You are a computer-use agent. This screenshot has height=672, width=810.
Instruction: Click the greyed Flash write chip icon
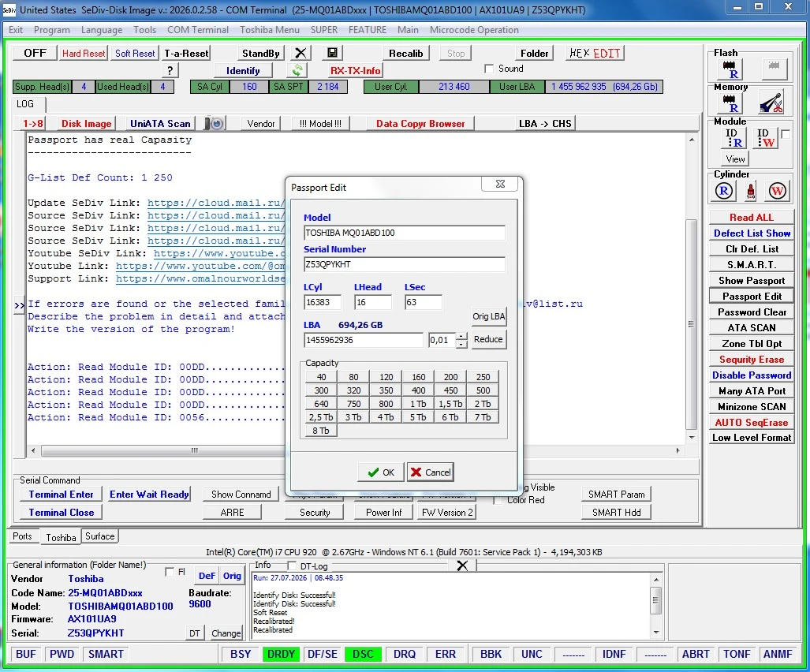pyautogui.click(x=774, y=69)
